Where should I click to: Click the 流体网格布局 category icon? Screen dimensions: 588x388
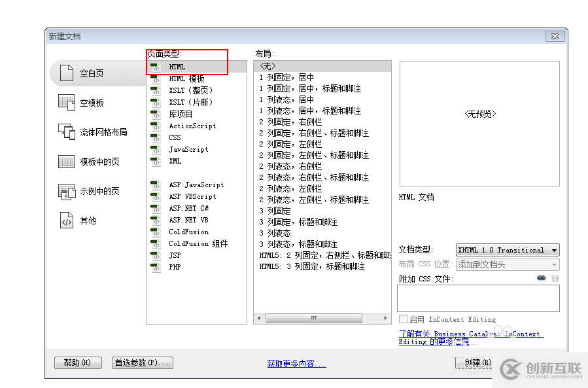(67, 132)
